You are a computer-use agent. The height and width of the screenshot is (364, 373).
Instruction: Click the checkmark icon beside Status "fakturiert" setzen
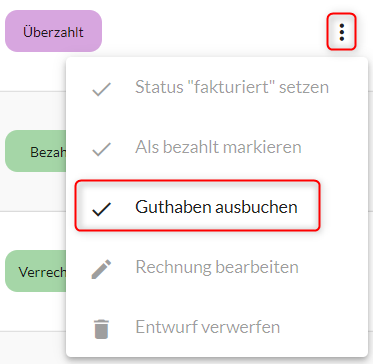click(101, 89)
